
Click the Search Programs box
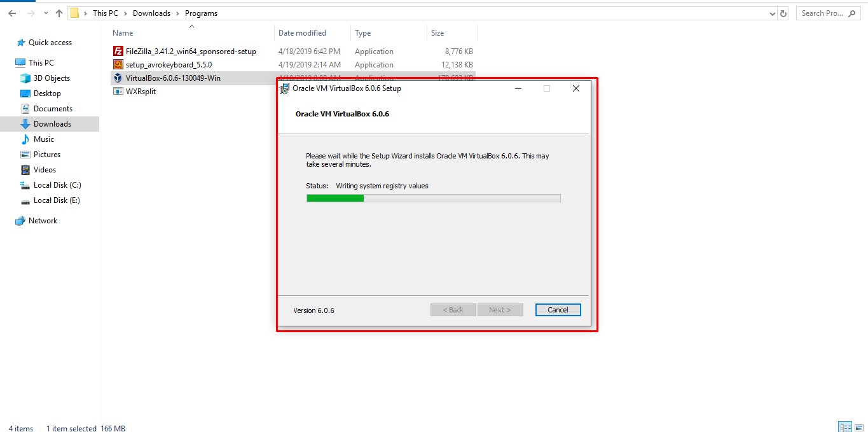(x=829, y=13)
